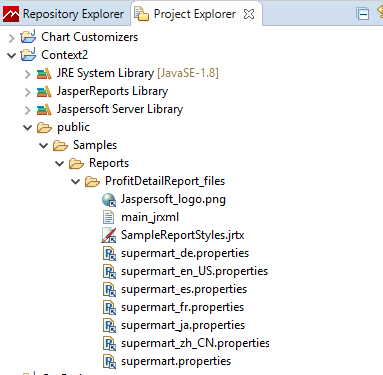Select the file supermart_en_US.properties
This screenshot has width=383, height=375.
(x=194, y=271)
